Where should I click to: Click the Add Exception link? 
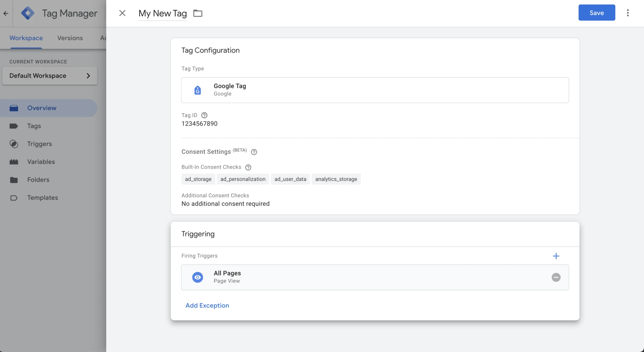tap(207, 305)
